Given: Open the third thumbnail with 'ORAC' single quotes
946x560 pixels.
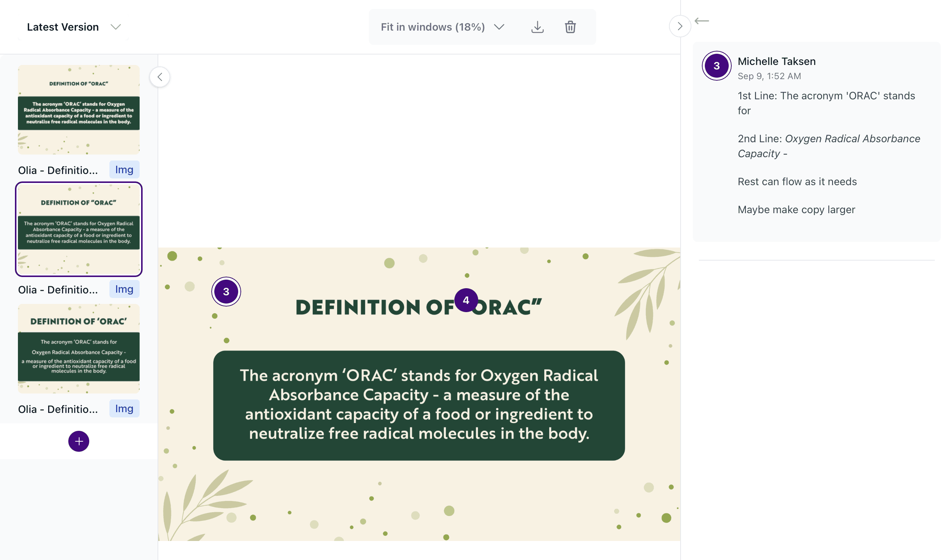Looking at the screenshot, I should (79, 349).
